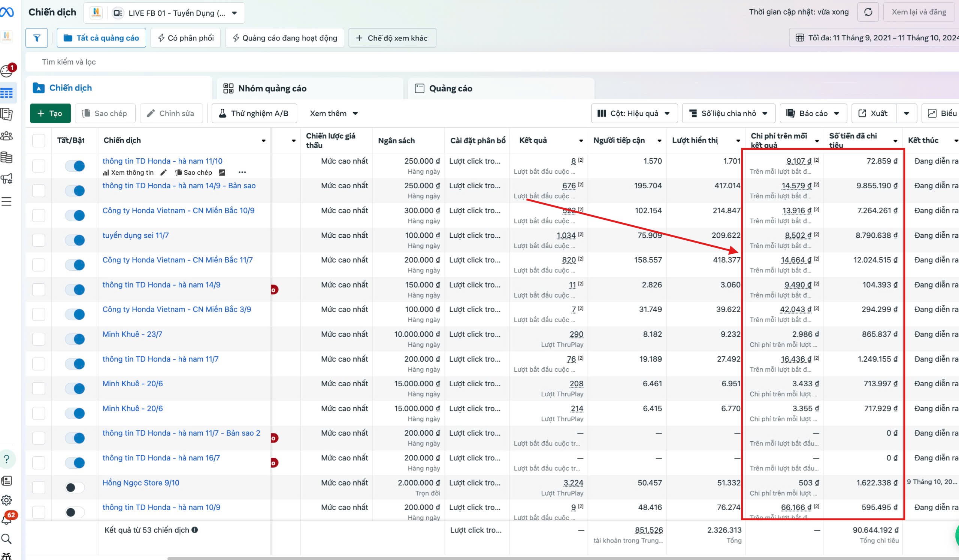The height and width of the screenshot is (560, 959).
Task: Open campaign link tuyển dụng sei 11/7
Action: point(136,235)
